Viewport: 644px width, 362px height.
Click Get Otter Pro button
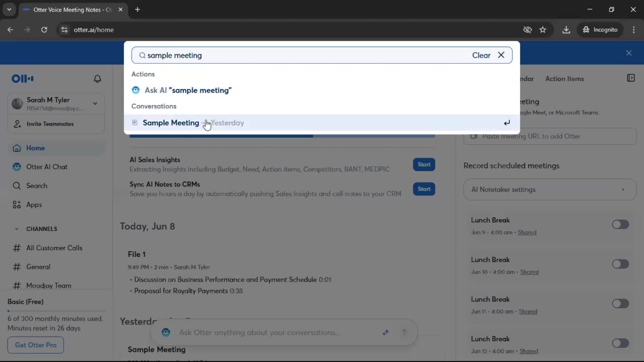pos(36,345)
